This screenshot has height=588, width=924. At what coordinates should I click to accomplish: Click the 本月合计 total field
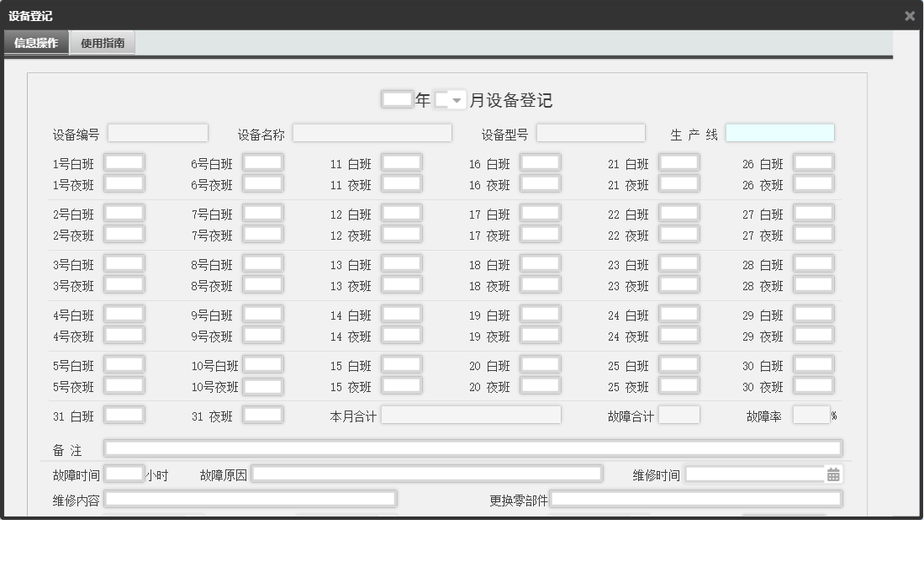(x=471, y=415)
